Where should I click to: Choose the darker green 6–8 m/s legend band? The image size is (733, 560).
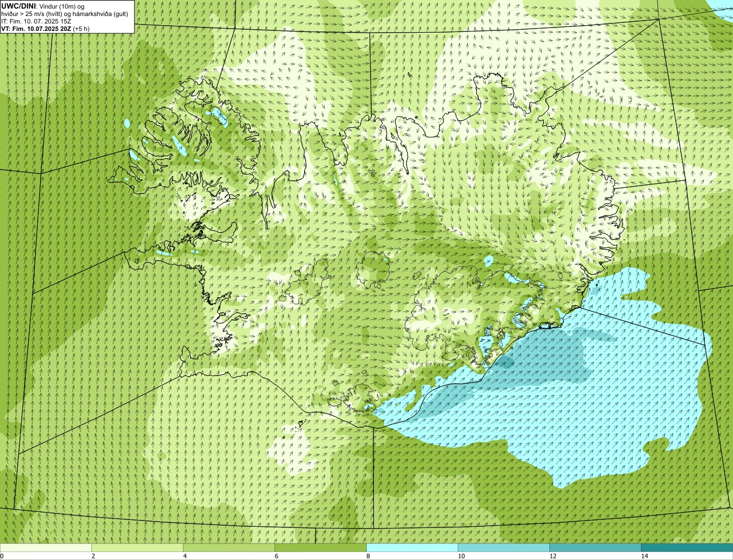tap(321, 547)
